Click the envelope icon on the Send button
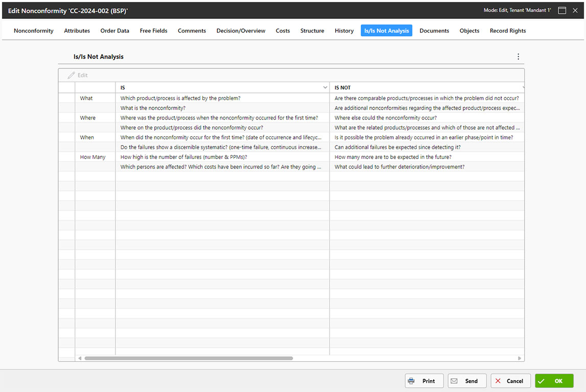The image size is (586, 392). [454, 381]
